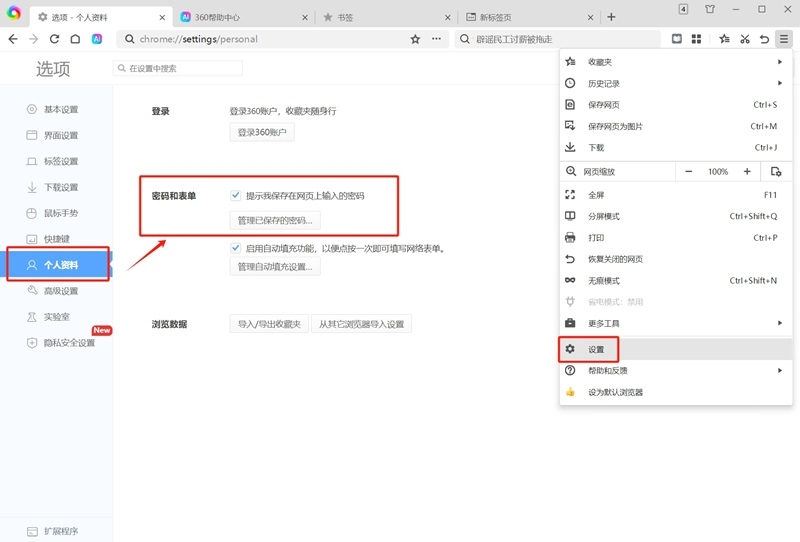
Task: Open 界面设置 in the sidebar
Action: [56, 135]
